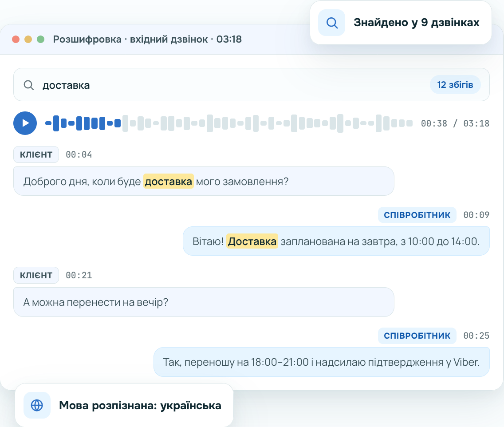504x427 pixels.
Task: Click the "00:38 / 03:18" playback time readout
Action: 455,123
